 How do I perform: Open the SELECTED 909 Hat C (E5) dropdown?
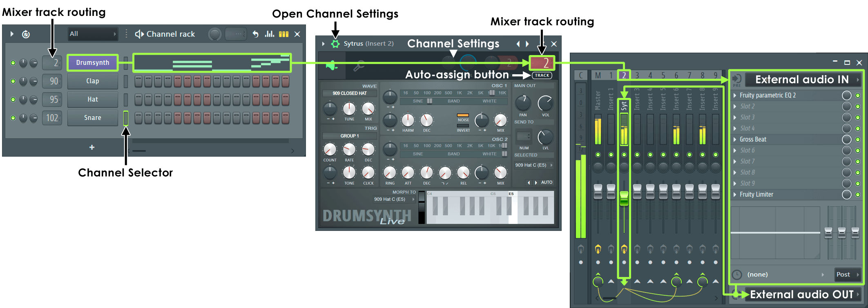coord(533,165)
